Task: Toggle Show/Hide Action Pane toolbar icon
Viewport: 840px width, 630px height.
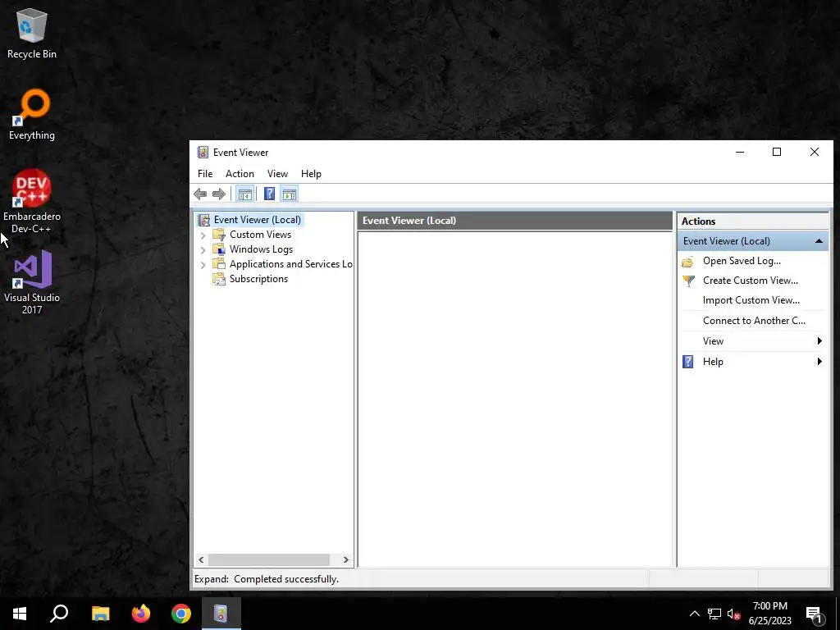Action: pyautogui.click(x=290, y=194)
